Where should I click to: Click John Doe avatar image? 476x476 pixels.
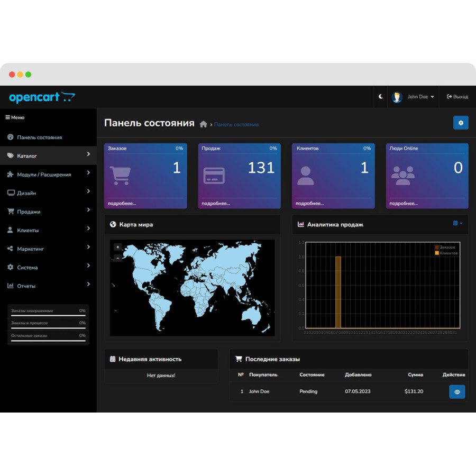(397, 97)
